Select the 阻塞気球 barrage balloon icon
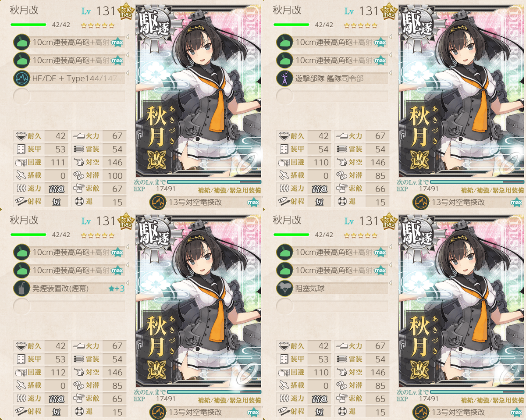Screen dimensions: 526x420 tap(284, 288)
